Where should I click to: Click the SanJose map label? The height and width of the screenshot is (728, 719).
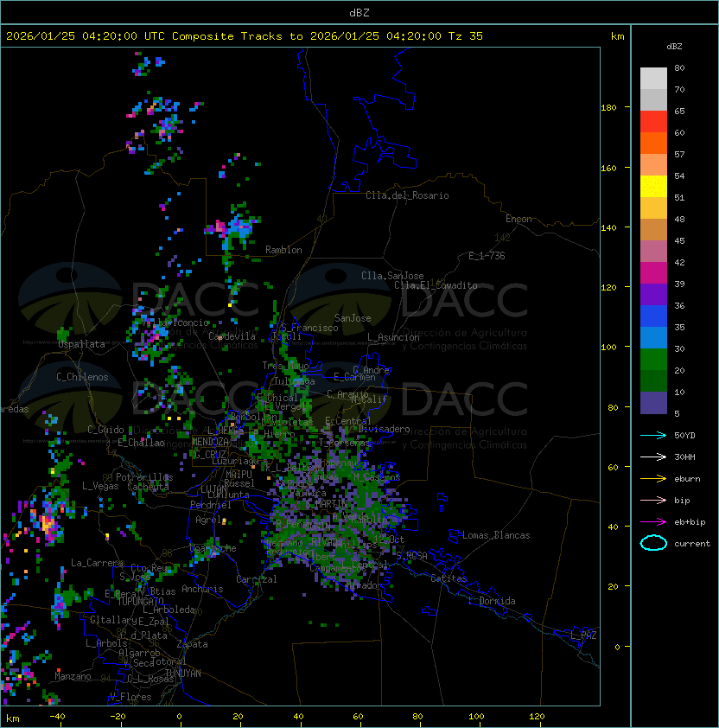353,318
